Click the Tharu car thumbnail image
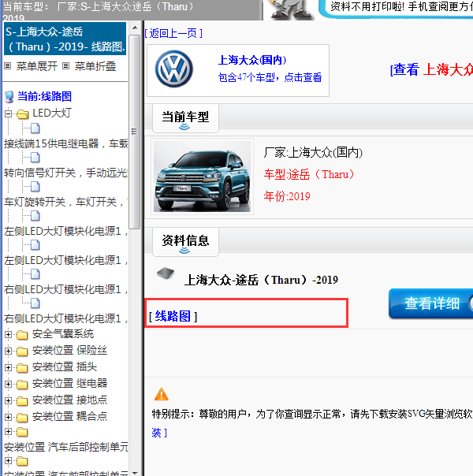 coord(202,177)
